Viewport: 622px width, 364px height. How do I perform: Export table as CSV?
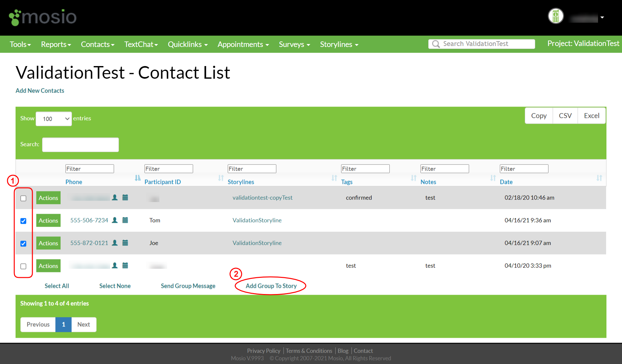coord(565,116)
